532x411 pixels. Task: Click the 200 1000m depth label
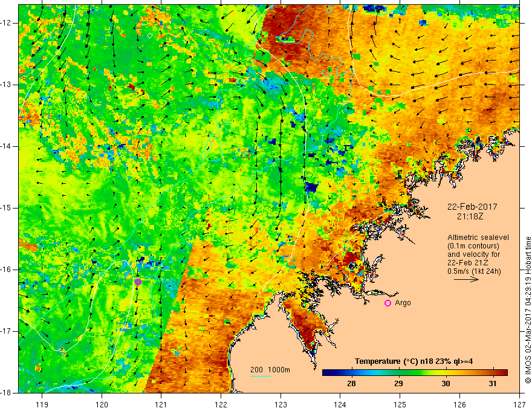coord(270,370)
